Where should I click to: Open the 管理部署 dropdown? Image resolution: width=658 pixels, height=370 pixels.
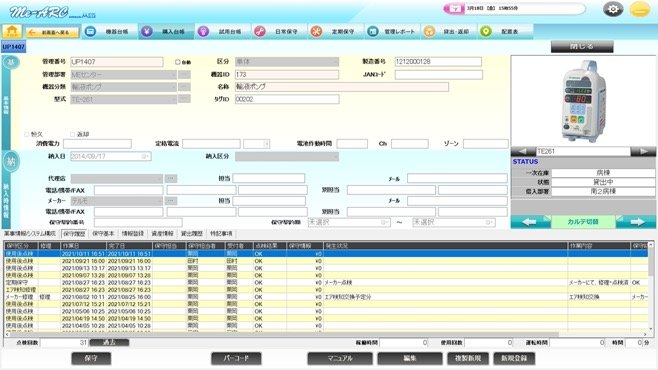tap(123, 75)
